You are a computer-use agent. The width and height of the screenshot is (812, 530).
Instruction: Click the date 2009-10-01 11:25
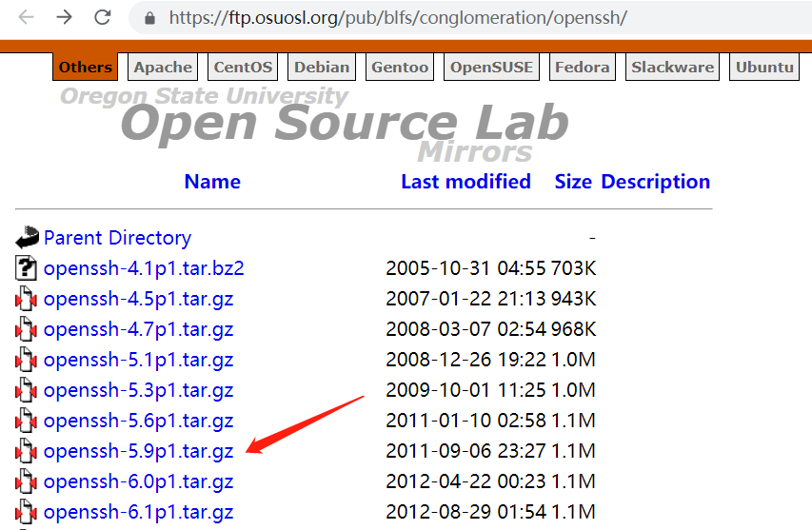pyautogui.click(x=465, y=391)
